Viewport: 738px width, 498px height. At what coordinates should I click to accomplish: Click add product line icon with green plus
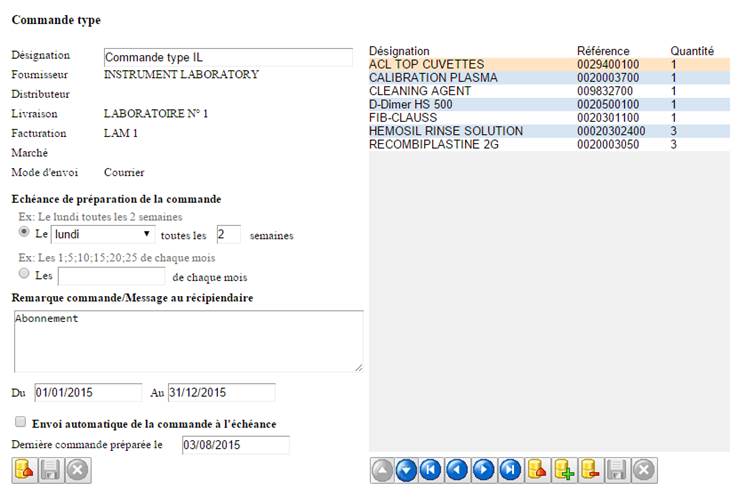(x=564, y=470)
